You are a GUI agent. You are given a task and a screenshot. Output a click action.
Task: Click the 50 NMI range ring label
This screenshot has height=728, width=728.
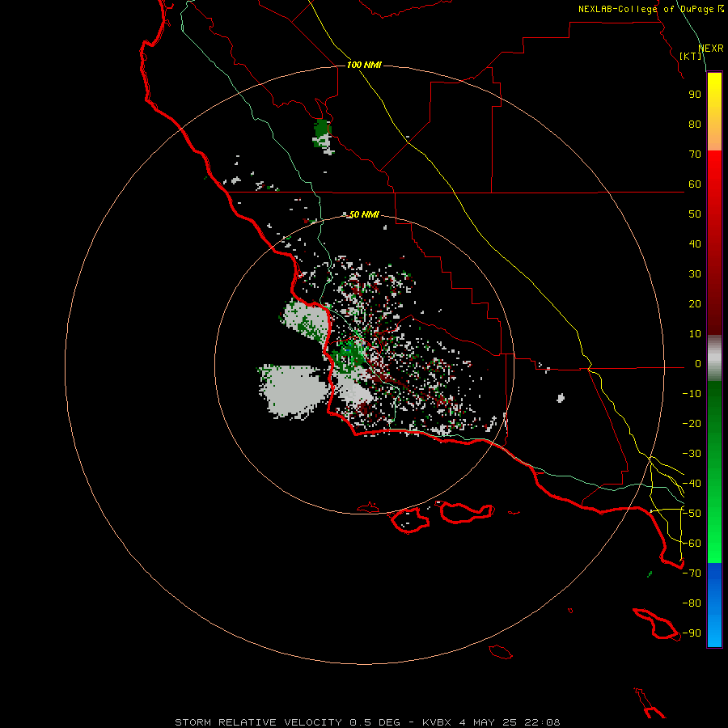pyautogui.click(x=364, y=214)
